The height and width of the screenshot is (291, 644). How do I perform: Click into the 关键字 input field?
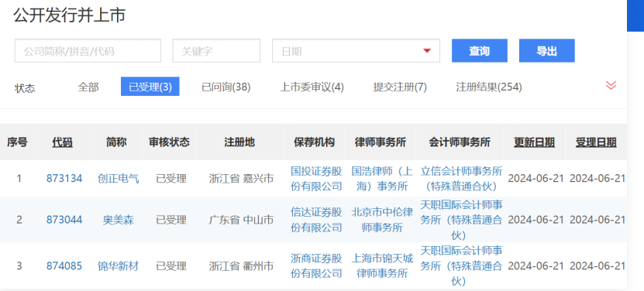216,51
